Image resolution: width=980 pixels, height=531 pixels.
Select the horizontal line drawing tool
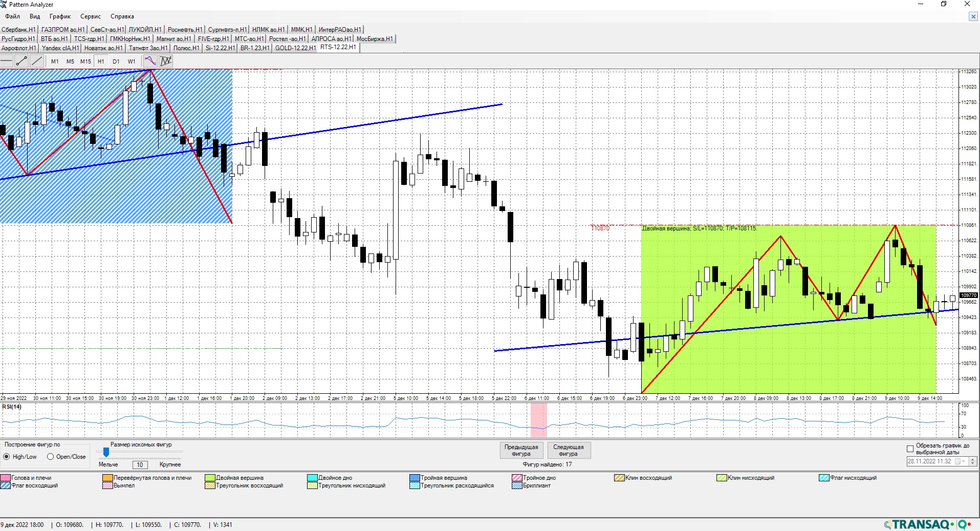coord(7,61)
